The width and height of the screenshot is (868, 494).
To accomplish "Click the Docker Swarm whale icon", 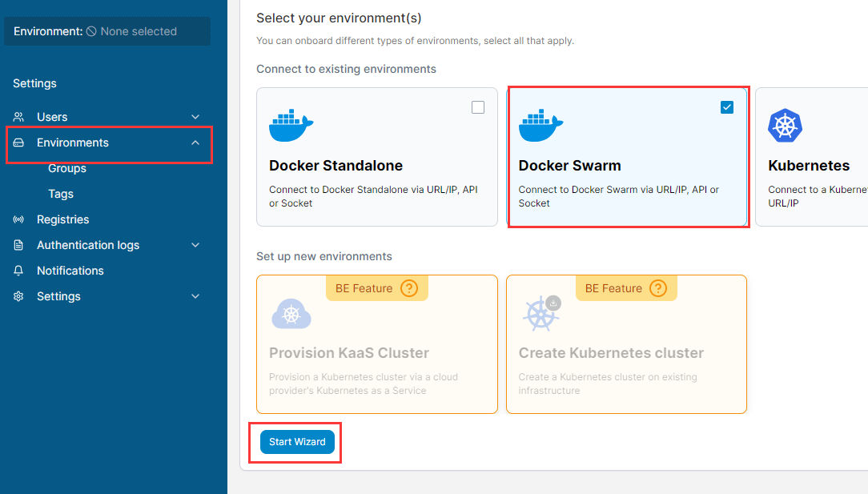I will point(540,125).
